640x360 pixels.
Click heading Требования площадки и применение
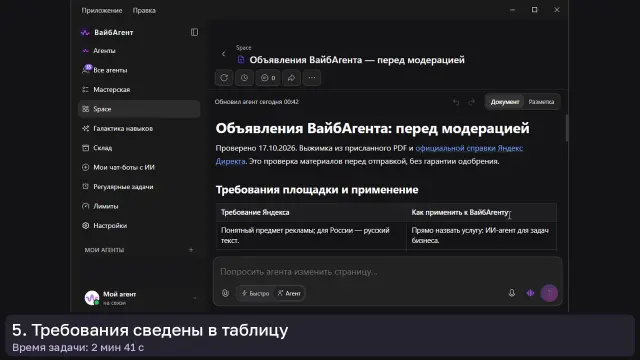tap(317, 190)
